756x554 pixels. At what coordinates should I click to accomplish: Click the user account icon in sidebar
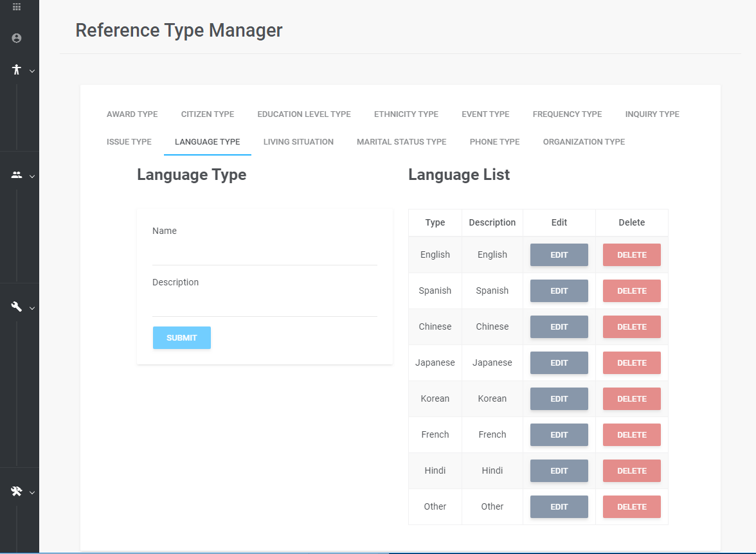point(17,38)
